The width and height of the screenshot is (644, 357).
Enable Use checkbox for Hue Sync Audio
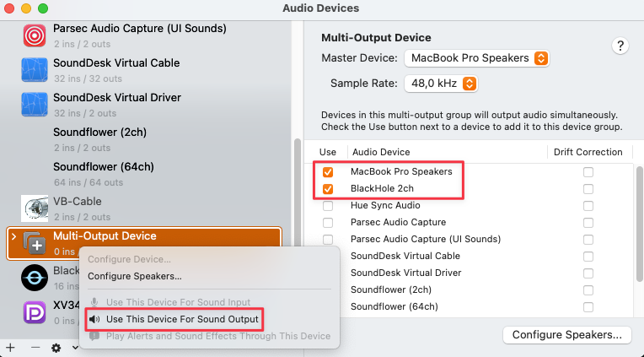[x=328, y=205]
